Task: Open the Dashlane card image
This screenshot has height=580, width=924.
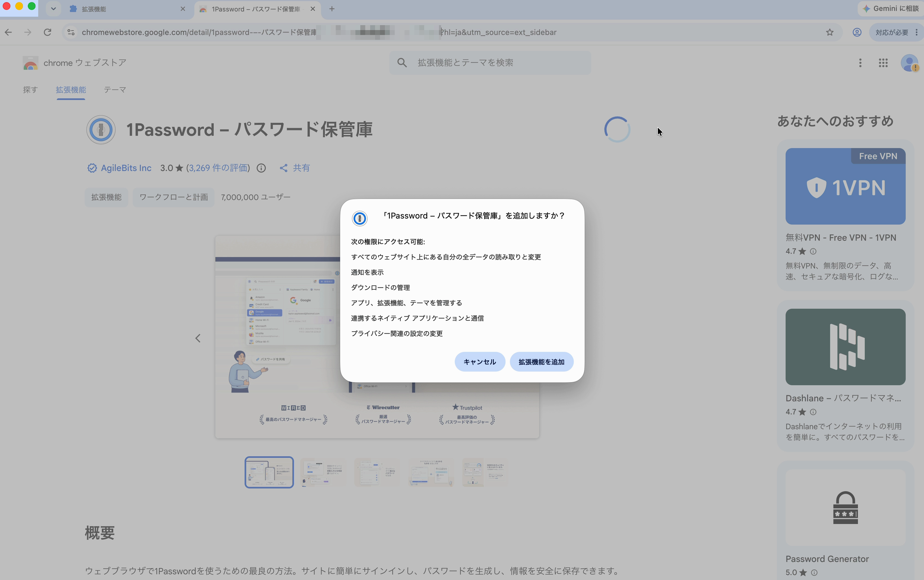Action: (x=845, y=347)
